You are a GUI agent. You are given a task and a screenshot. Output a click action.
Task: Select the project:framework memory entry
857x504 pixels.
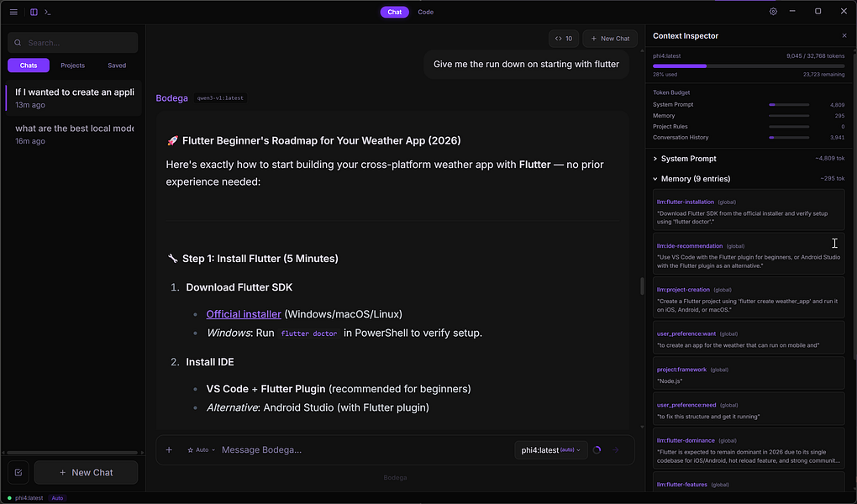pyautogui.click(x=749, y=373)
